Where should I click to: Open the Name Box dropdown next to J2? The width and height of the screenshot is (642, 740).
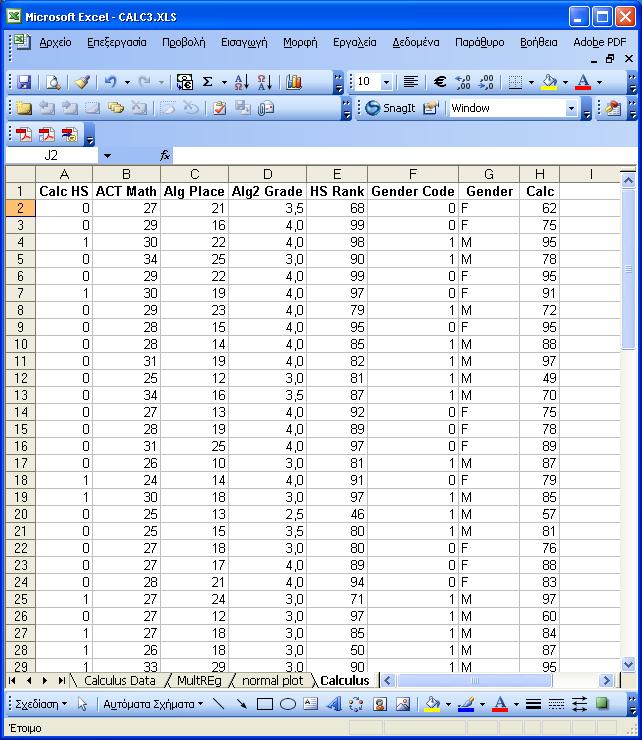[107, 155]
